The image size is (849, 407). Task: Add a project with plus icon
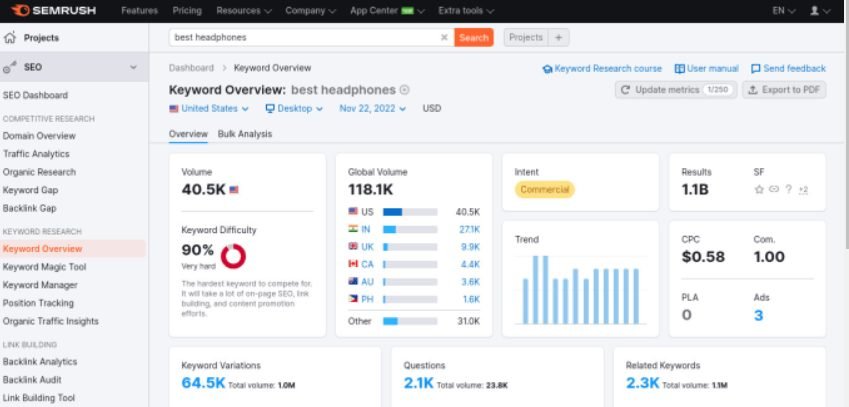[559, 37]
